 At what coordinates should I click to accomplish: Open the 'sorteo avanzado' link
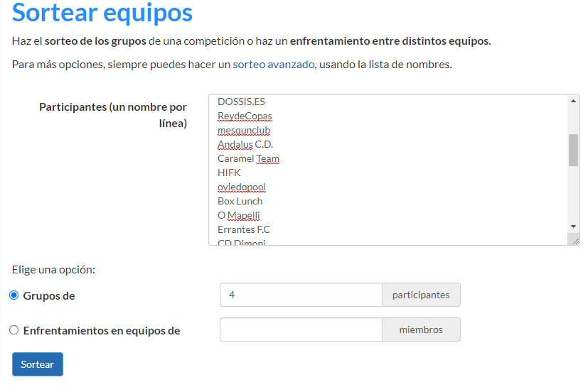[274, 65]
